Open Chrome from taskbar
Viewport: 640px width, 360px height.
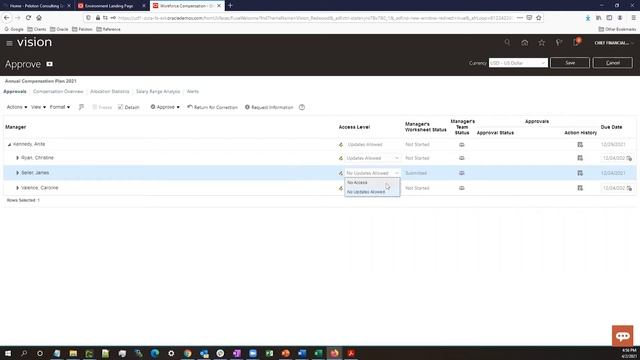click(x=187, y=353)
